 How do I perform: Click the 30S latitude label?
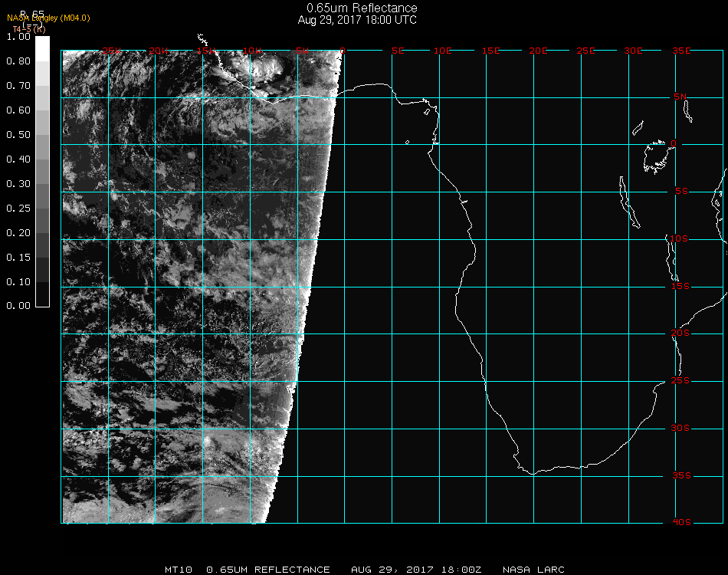[680, 429]
